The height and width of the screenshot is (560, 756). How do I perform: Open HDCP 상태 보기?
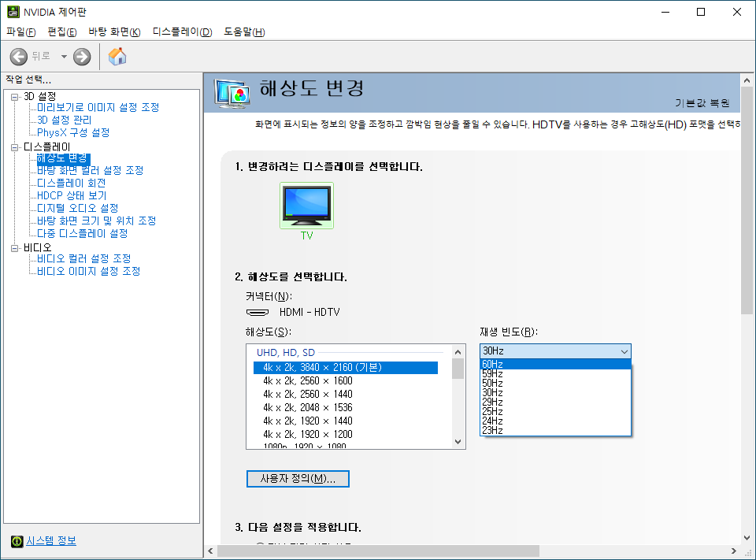pyautogui.click(x=72, y=195)
